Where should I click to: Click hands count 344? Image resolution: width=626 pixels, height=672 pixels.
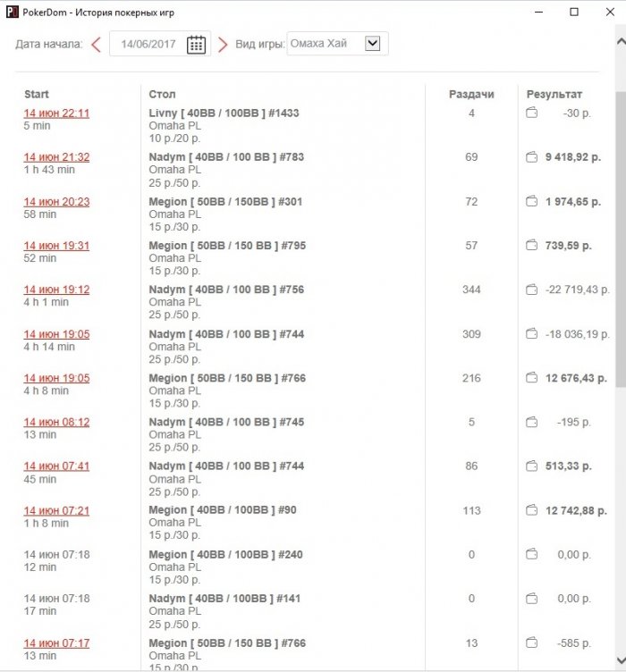click(471, 290)
